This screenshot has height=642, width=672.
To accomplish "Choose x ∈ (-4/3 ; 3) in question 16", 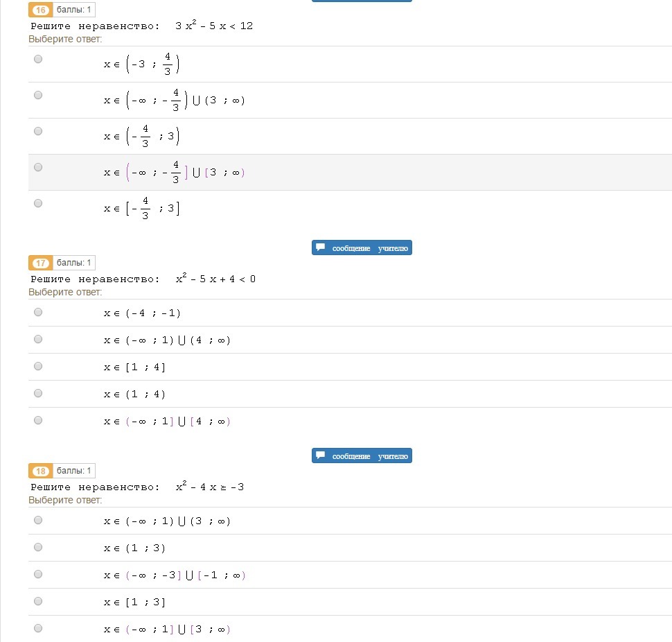I will coord(38,131).
